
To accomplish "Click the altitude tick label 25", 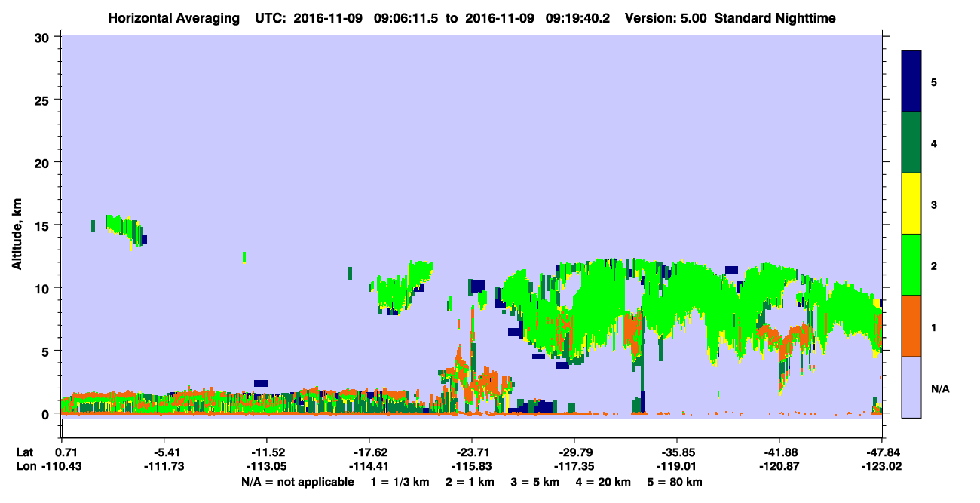I will tap(43, 100).
